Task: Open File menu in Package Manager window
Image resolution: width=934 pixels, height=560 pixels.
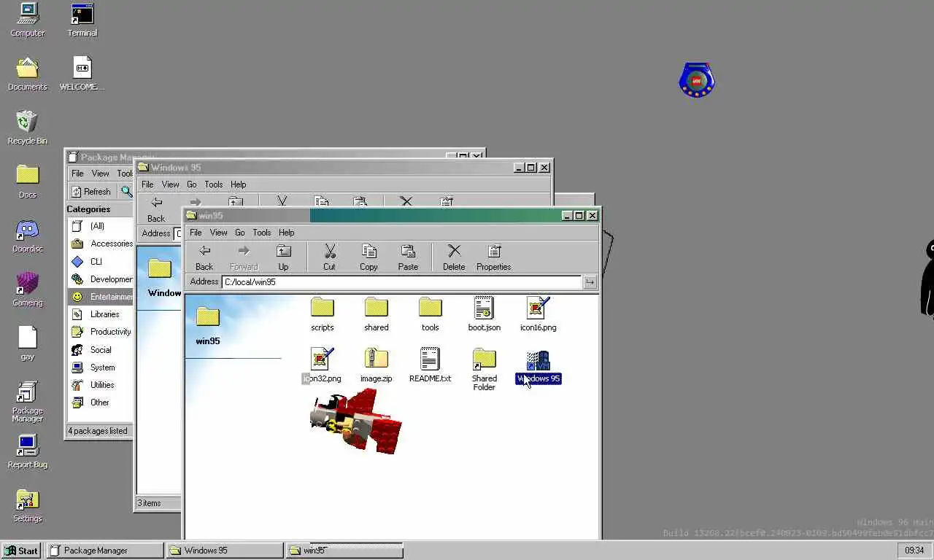Action: click(x=77, y=174)
